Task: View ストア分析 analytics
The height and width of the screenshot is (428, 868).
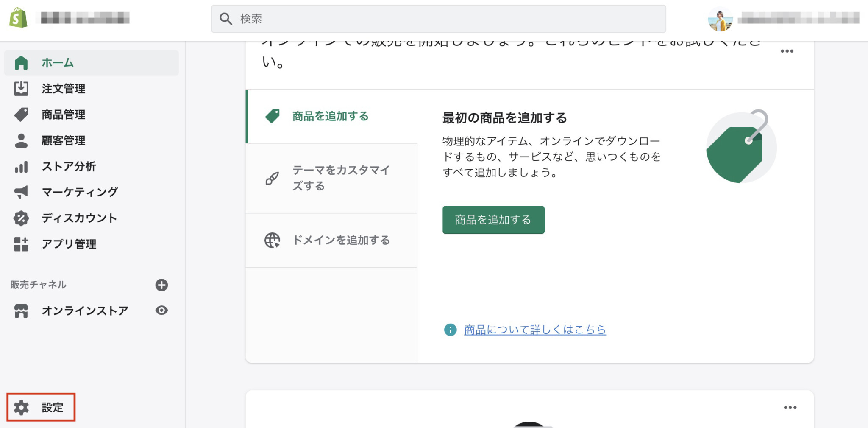Action: point(68,167)
